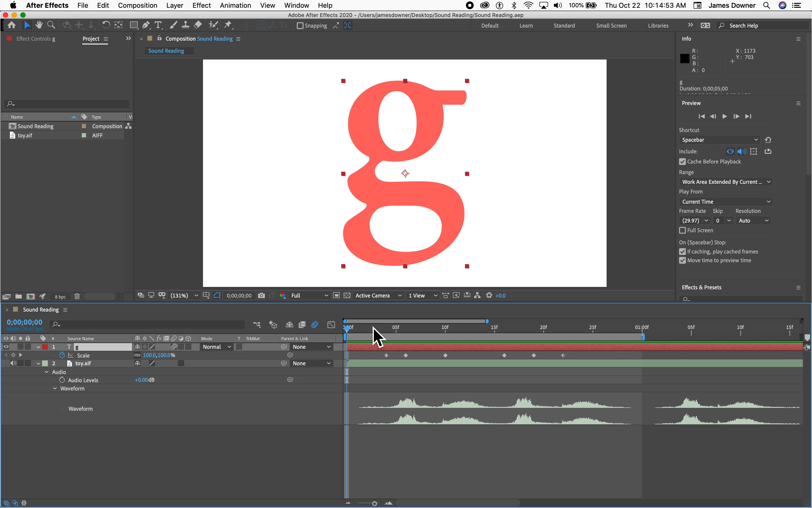The height and width of the screenshot is (508, 812).
Task: Switch to the Effect Controls g tab
Action: pyautogui.click(x=36, y=39)
